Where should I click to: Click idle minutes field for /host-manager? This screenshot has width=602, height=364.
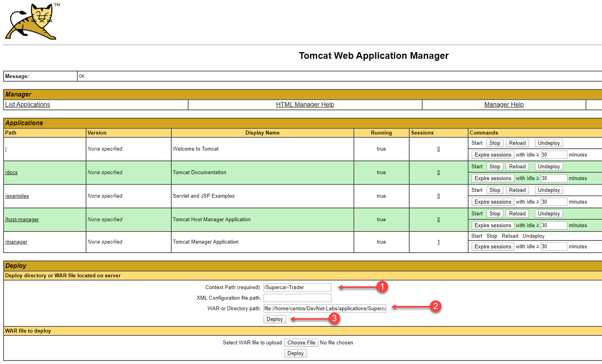554,226
